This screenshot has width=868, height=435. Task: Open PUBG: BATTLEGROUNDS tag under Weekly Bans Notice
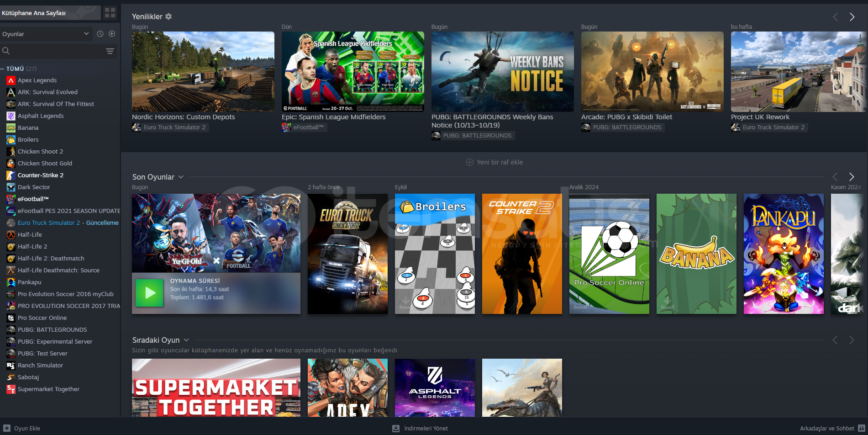473,136
